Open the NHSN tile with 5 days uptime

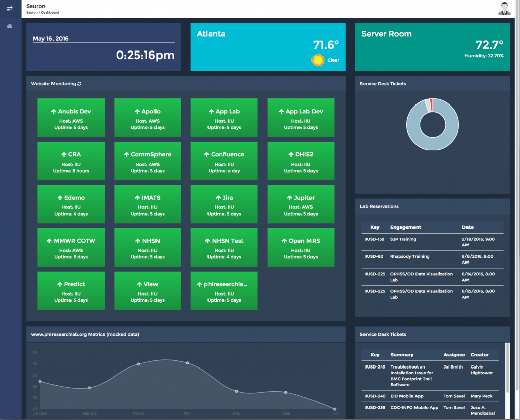(x=147, y=247)
